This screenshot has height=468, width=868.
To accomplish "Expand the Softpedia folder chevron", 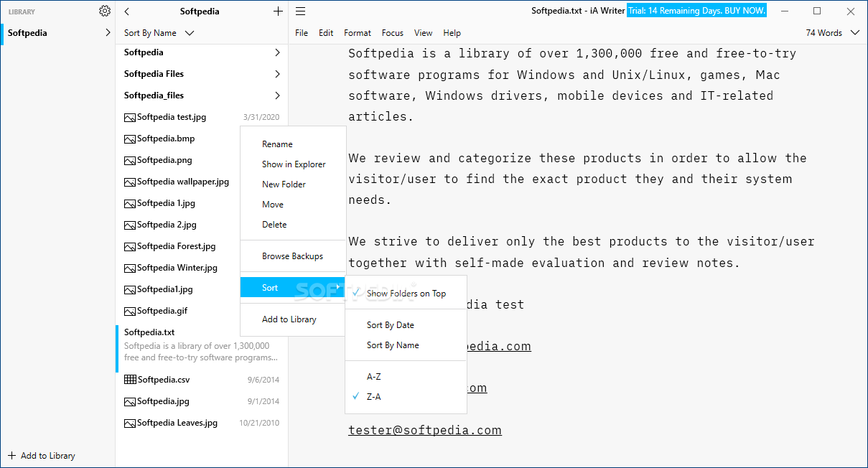I will [x=277, y=52].
